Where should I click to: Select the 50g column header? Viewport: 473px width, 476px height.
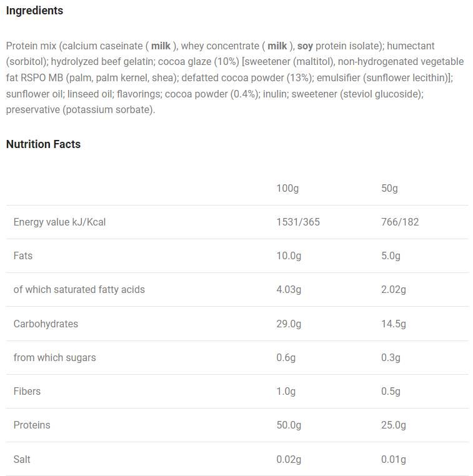pyautogui.click(x=389, y=188)
